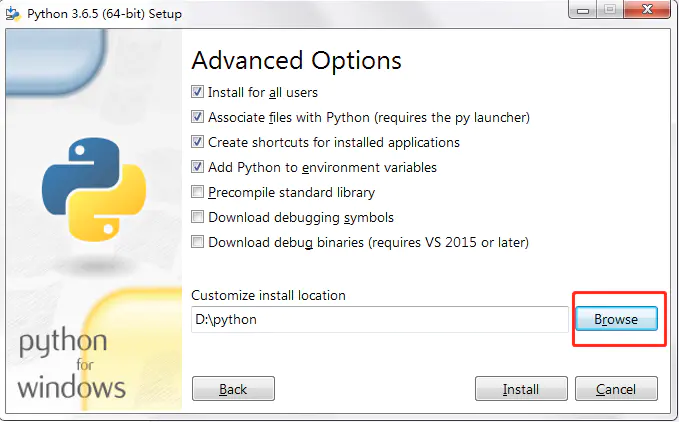Click the Browse button
Image resolution: width=679 pixels, height=422 pixels.
[x=616, y=319]
